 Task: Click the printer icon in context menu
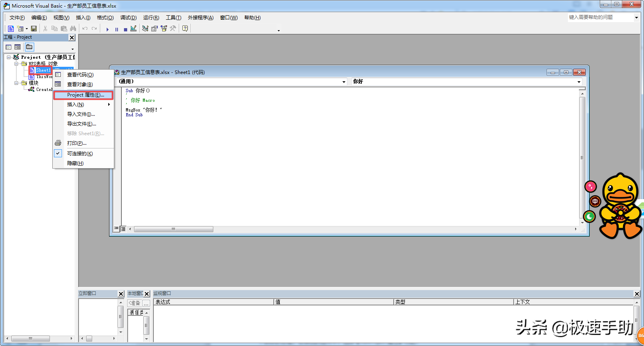click(58, 143)
